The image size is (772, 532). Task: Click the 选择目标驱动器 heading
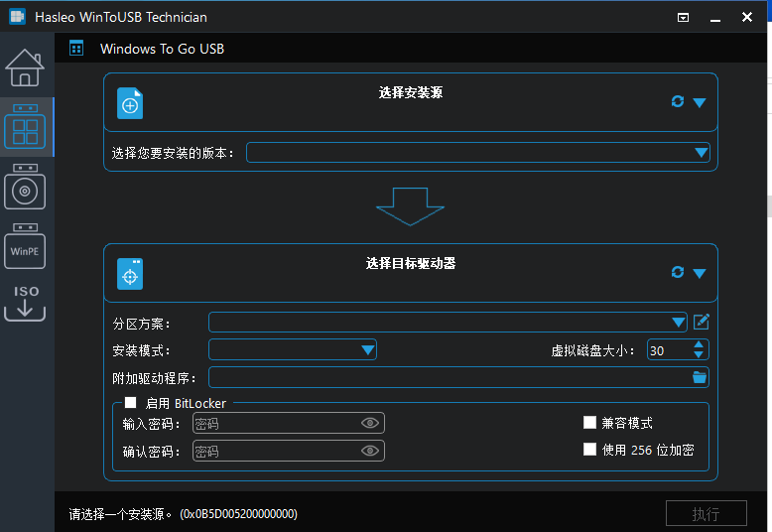tap(411, 264)
